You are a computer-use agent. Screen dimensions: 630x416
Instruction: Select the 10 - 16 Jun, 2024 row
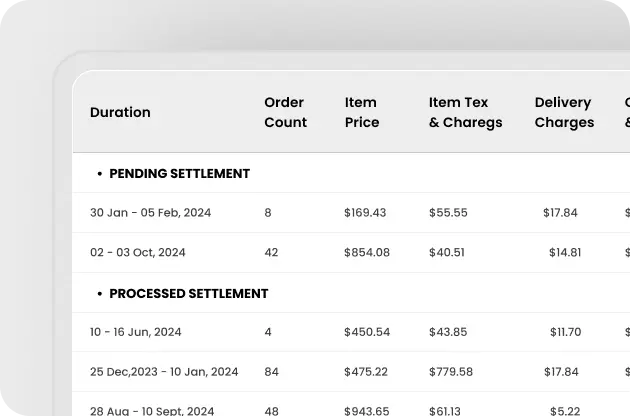pyautogui.click(x=136, y=332)
